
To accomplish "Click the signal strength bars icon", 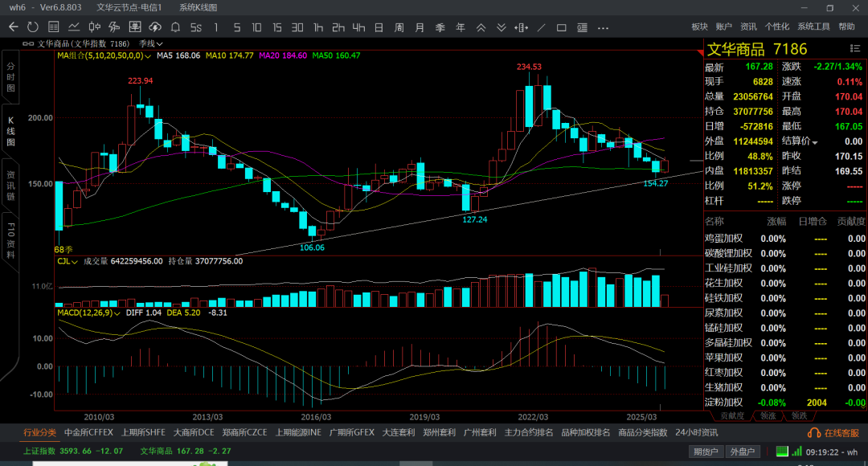I will (x=796, y=451).
